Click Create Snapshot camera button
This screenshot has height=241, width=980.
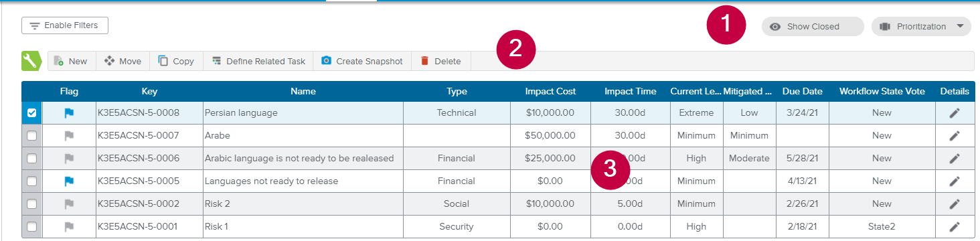pos(362,61)
